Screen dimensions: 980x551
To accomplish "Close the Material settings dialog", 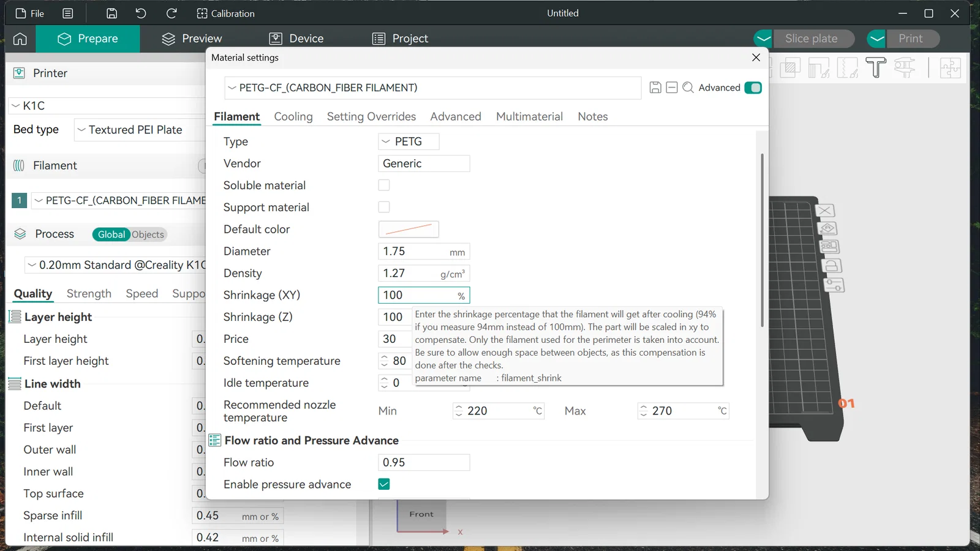I will (x=756, y=58).
